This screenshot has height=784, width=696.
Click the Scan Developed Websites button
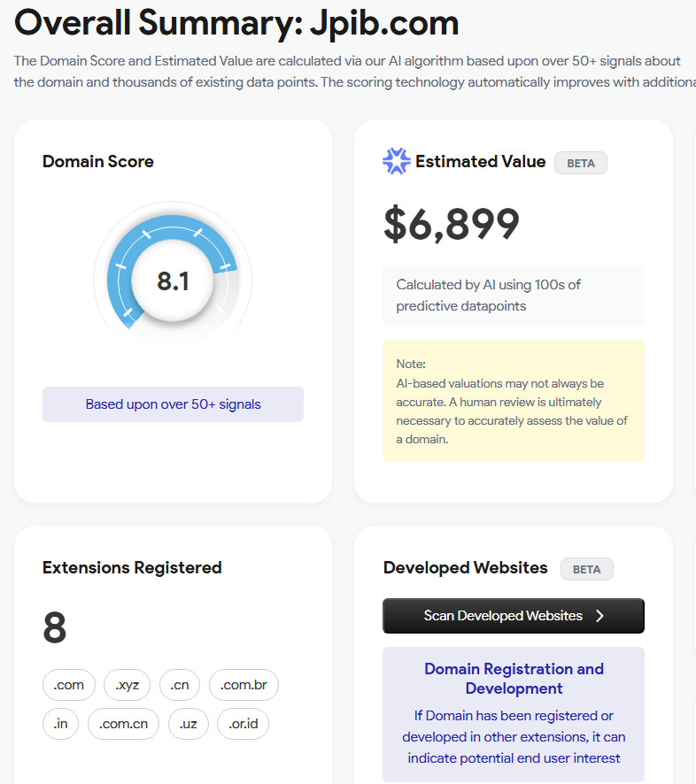[514, 616]
